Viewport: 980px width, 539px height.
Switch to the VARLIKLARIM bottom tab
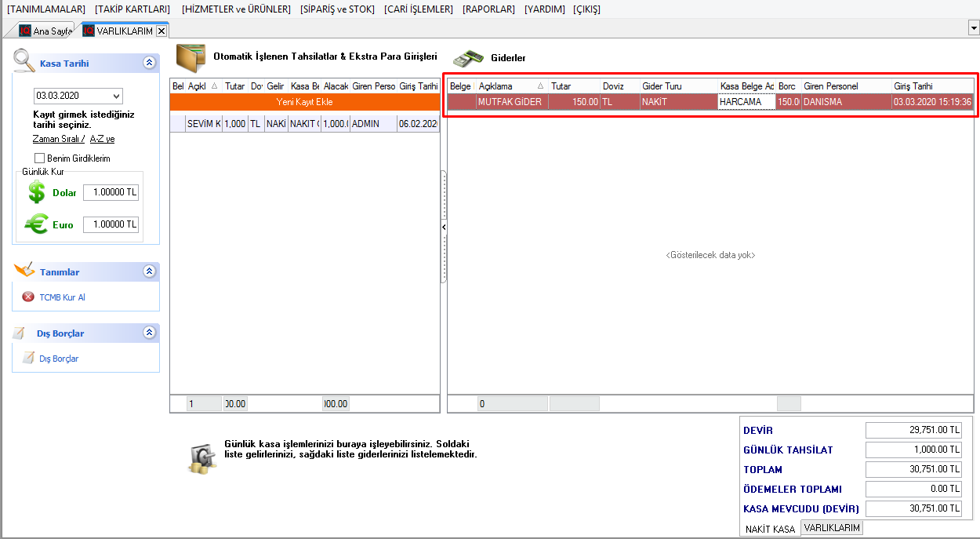tap(832, 528)
